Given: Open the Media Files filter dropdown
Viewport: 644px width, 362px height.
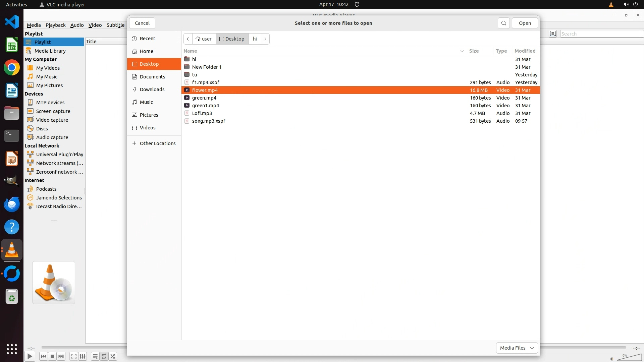Looking at the screenshot, I should click(x=517, y=348).
